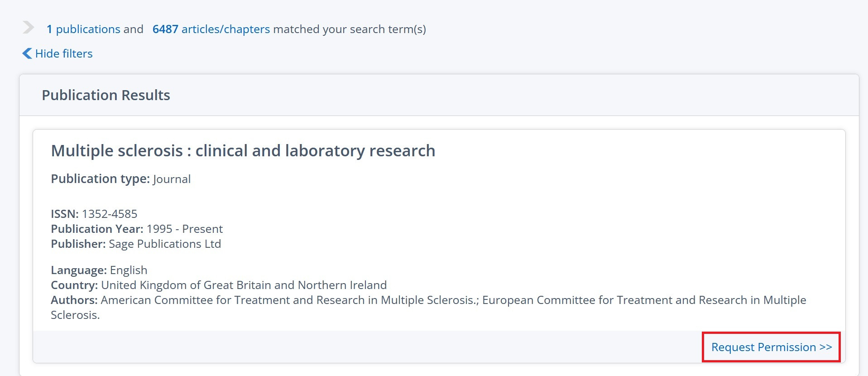This screenshot has height=376, width=868.
Task: Click the 'matched your search term(s)' text
Action: [x=349, y=29]
